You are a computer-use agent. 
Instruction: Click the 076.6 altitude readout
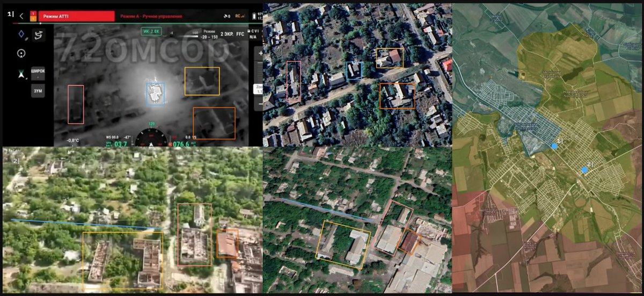pos(181,144)
